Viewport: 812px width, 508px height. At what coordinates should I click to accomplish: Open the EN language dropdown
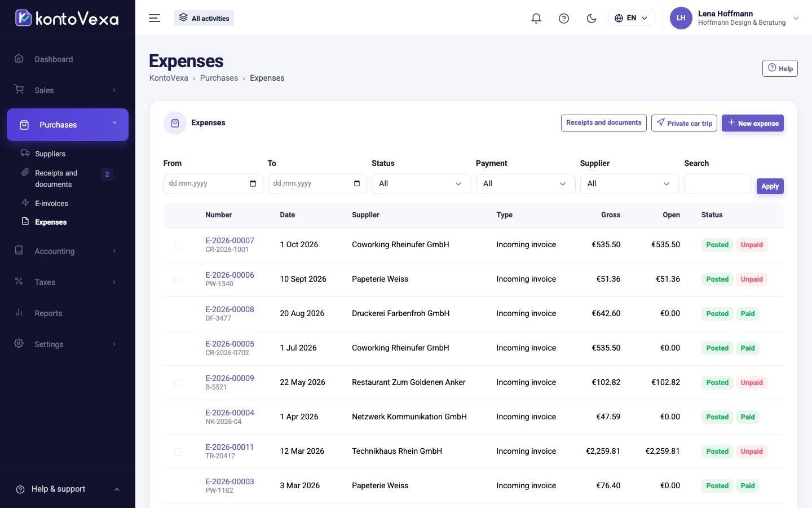click(x=631, y=18)
